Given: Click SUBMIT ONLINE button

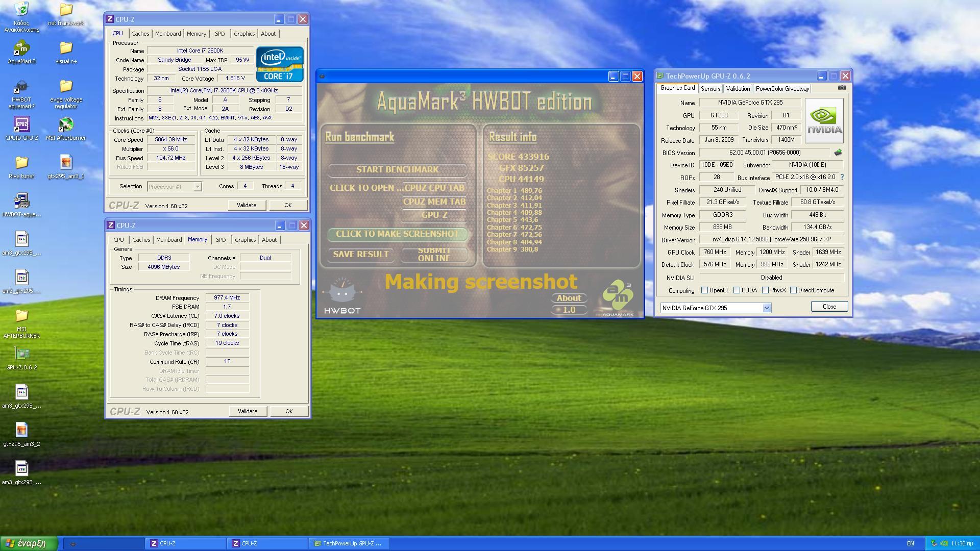Looking at the screenshot, I should [x=434, y=254].
